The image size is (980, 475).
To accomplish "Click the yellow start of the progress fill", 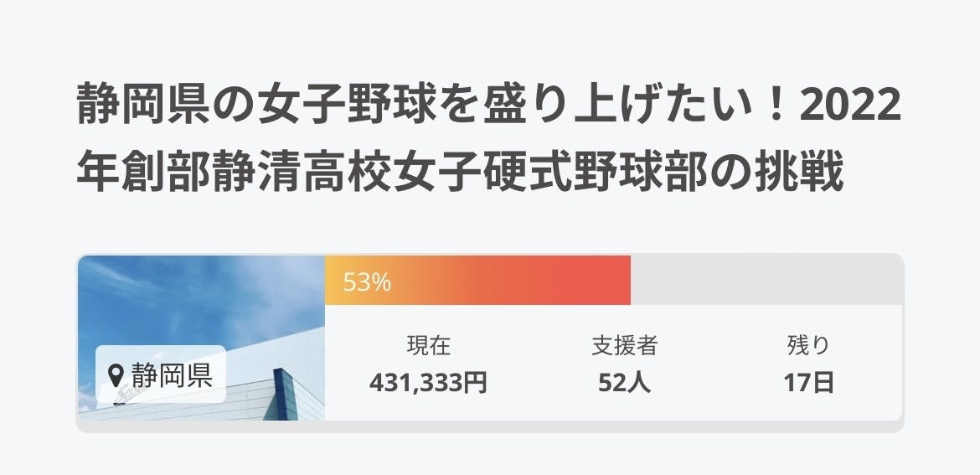I will 333,281.
